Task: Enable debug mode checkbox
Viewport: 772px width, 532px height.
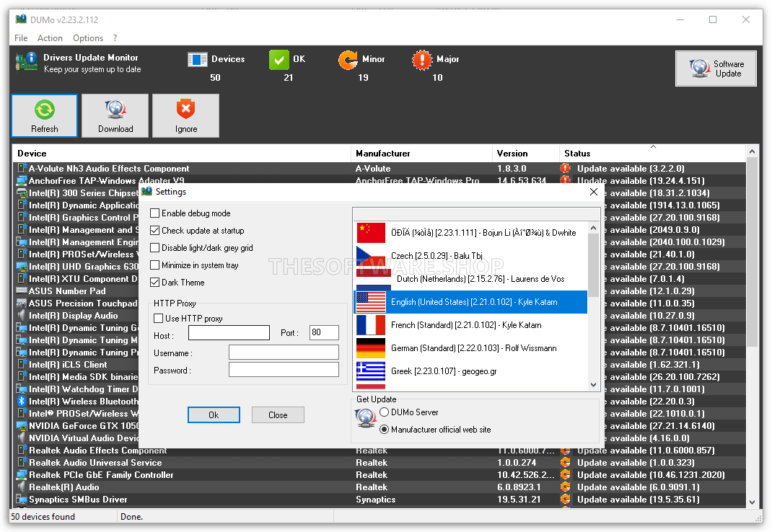Action: (x=155, y=213)
